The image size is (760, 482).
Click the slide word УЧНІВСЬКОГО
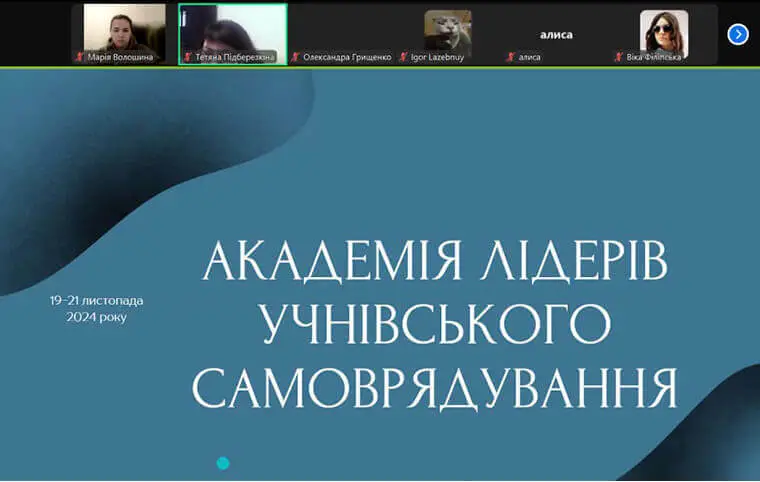435,324
